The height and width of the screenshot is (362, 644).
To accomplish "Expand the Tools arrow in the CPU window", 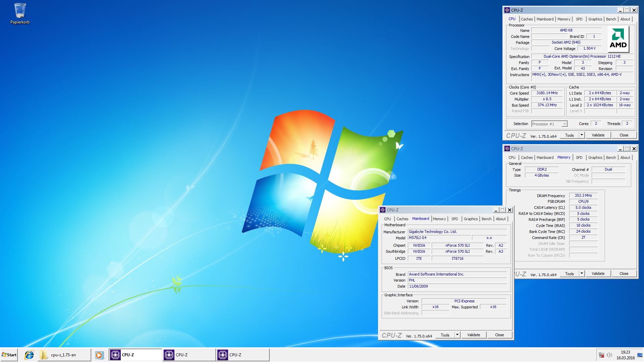I will (582, 135).
